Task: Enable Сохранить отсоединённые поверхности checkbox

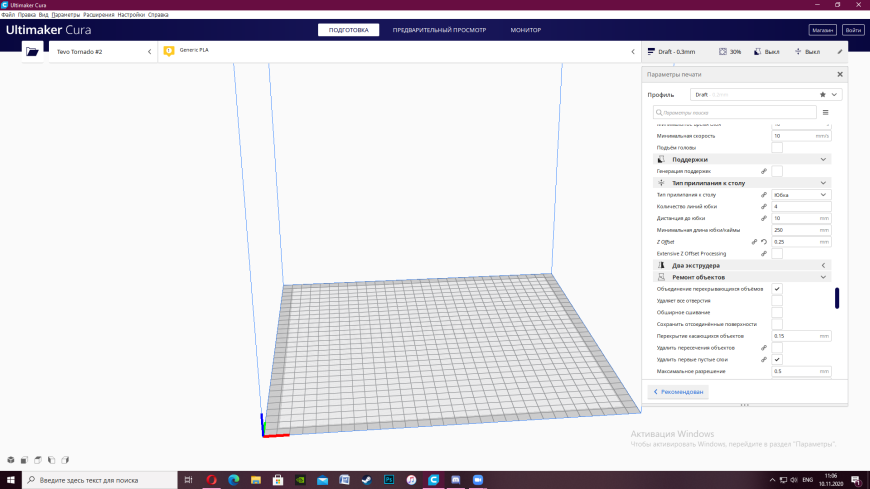Action: pyautogui.click(x=777, y=324)
